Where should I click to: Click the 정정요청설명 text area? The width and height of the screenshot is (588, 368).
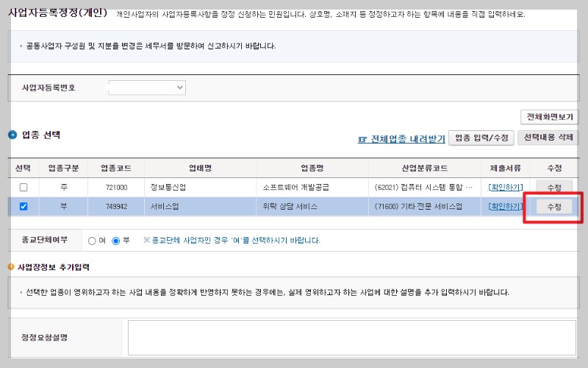click(x=352, y=338)
